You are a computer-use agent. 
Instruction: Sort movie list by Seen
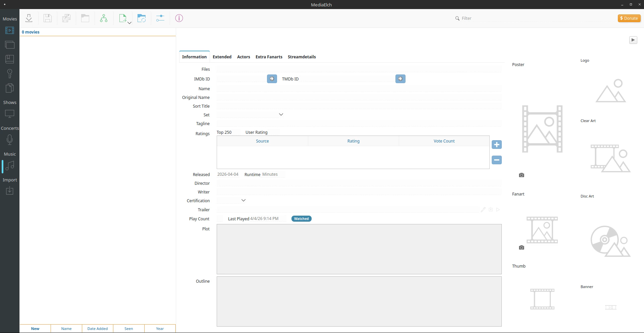tap(129, 329)
